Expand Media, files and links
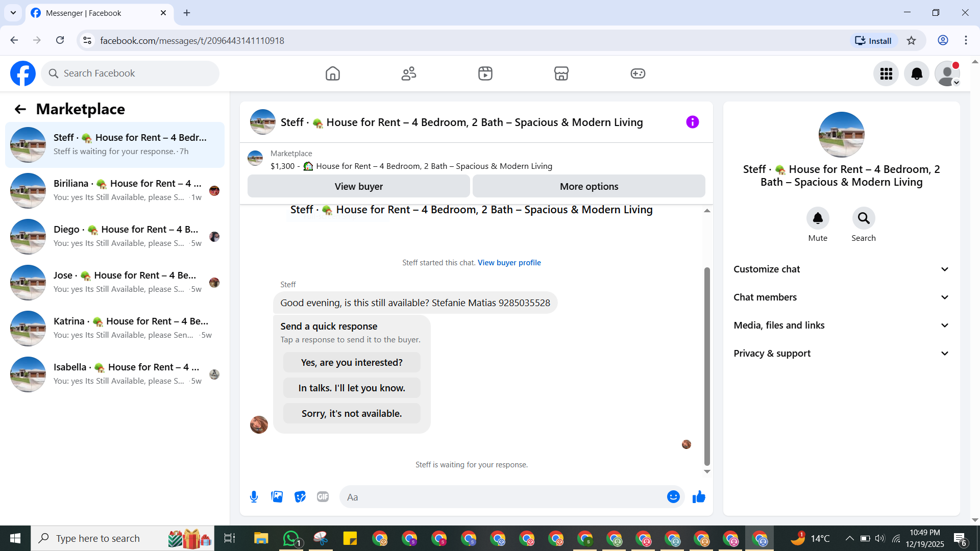This screenshot has height=551, width=980. (841, 325)
